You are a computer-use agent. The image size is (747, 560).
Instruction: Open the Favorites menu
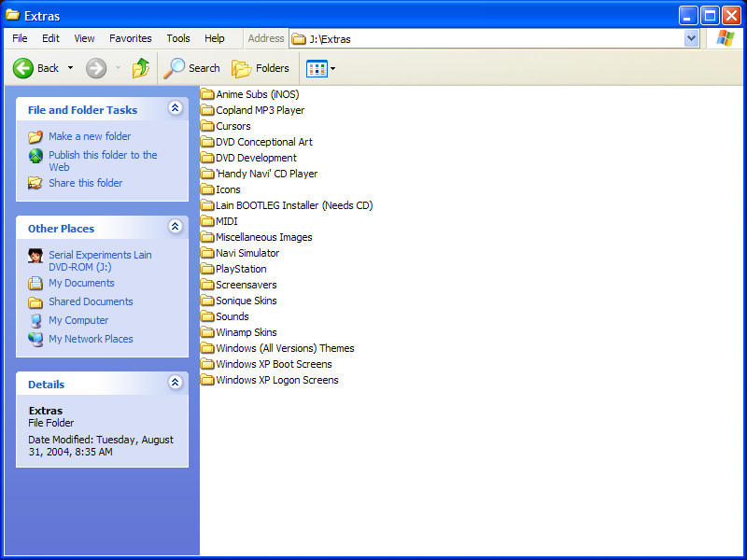click(x=130, y=38)
